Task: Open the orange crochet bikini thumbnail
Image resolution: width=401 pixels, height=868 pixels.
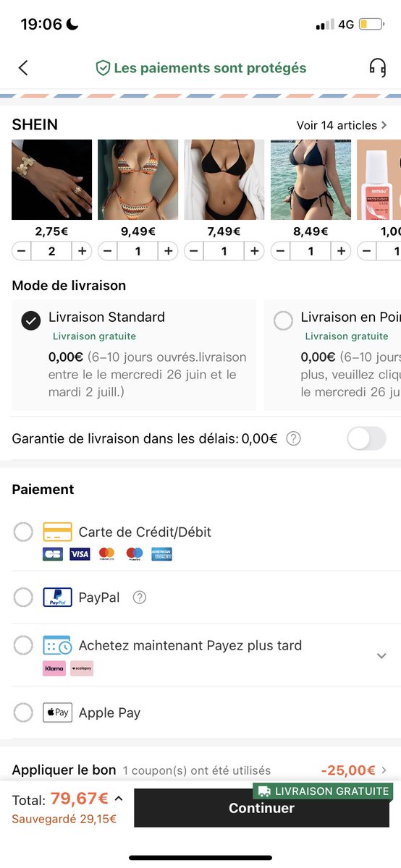Action: point(138,179)
